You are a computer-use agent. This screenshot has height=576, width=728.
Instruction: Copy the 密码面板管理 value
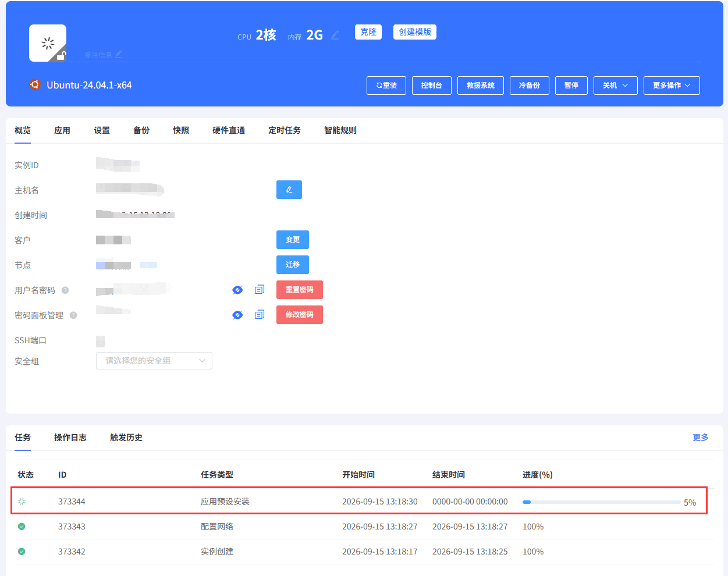(x=260, y=314)
